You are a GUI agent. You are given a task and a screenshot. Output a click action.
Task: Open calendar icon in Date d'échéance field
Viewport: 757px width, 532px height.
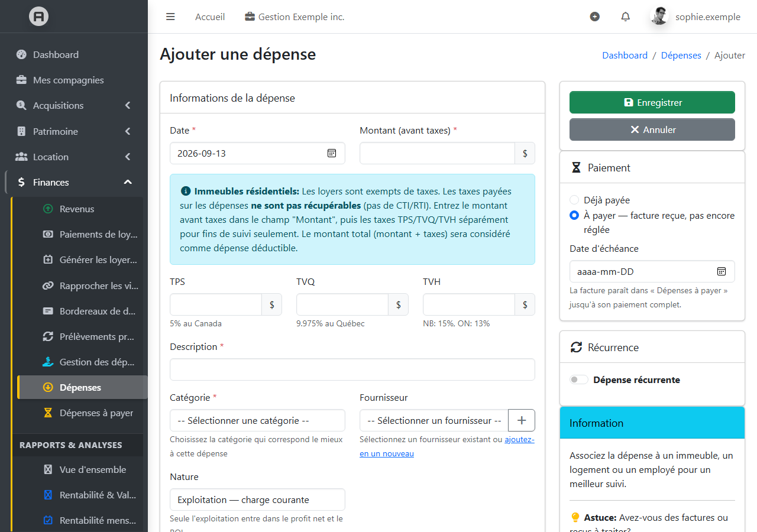click(x=722, y=271)
